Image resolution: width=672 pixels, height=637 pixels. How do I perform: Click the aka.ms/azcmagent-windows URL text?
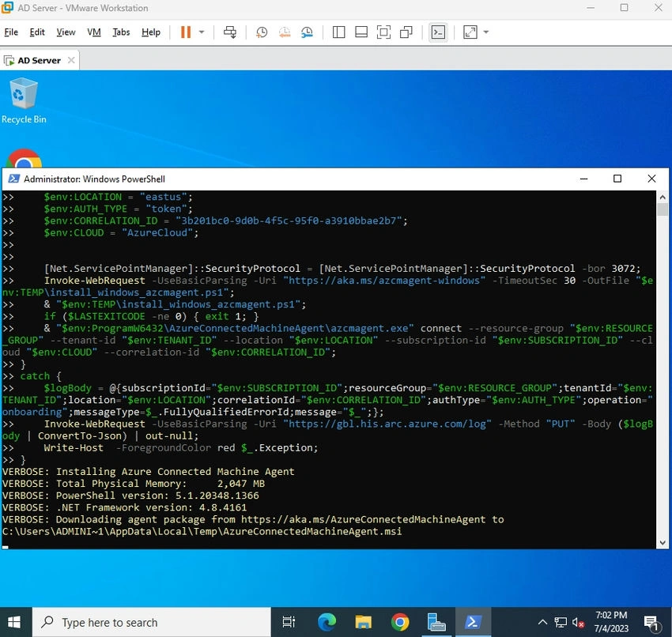(384, 281)
